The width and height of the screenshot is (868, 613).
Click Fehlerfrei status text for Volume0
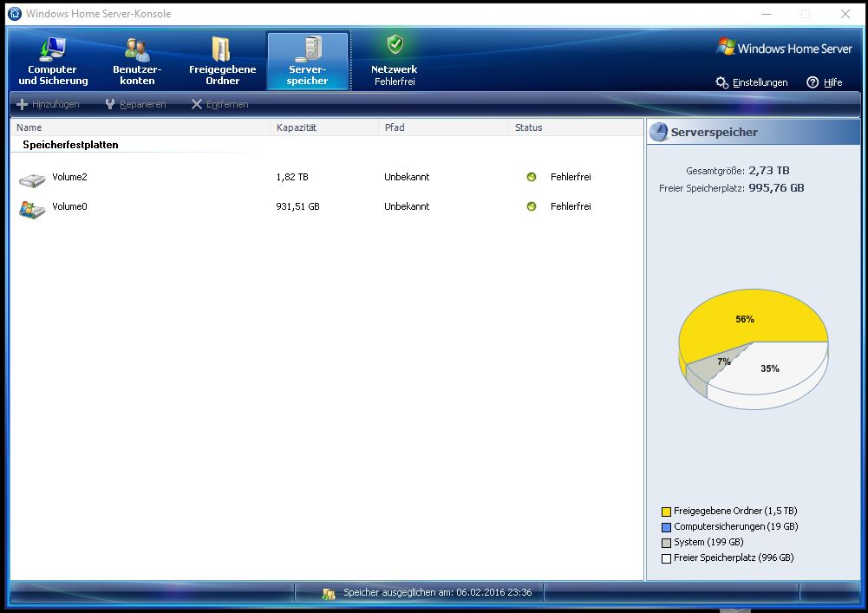[571, 206]
